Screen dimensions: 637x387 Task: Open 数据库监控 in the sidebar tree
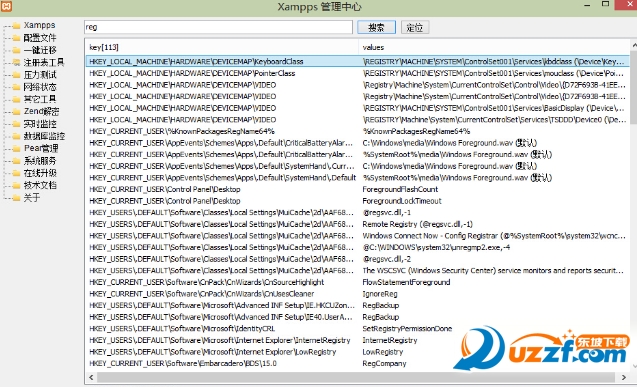[x=44, y=136]
